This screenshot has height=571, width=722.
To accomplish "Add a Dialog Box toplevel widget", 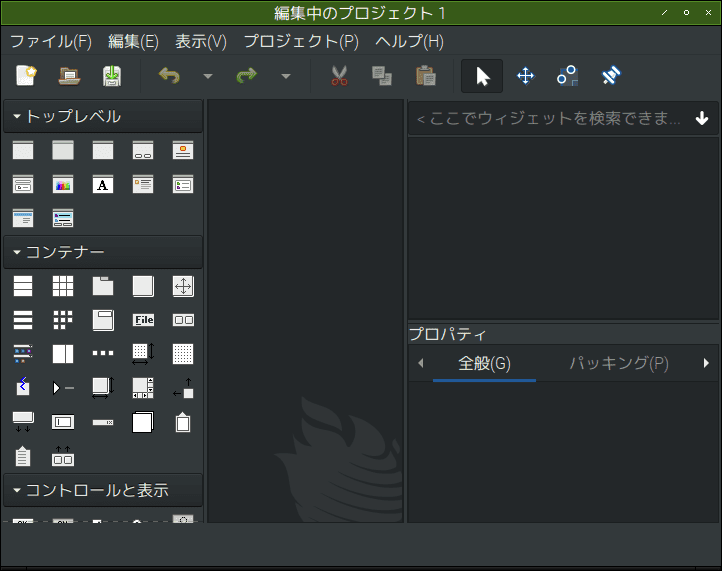I will (x=143, y=151).
